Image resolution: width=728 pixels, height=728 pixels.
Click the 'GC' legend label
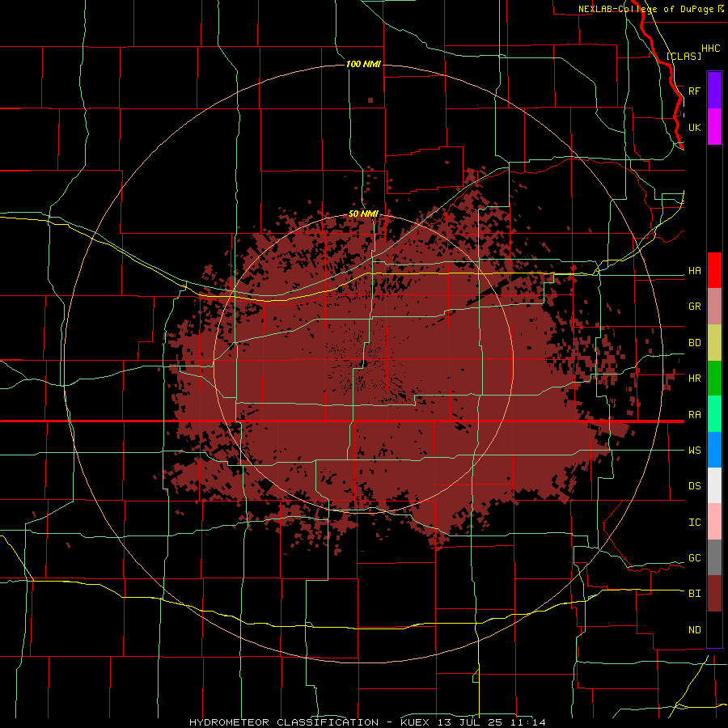coord(694,558)
